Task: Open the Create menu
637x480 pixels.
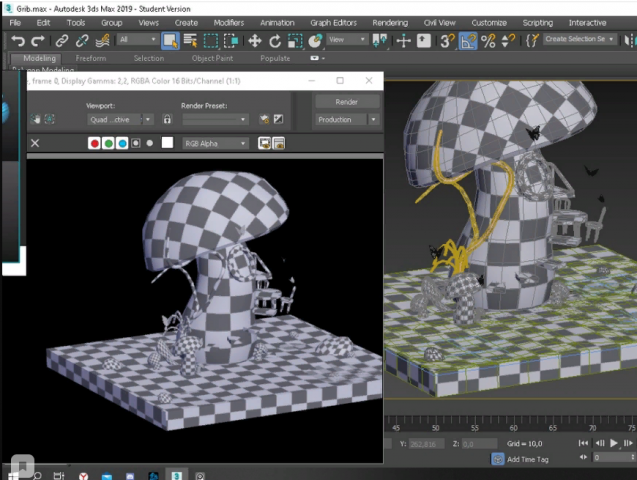Action: [186, 23]
